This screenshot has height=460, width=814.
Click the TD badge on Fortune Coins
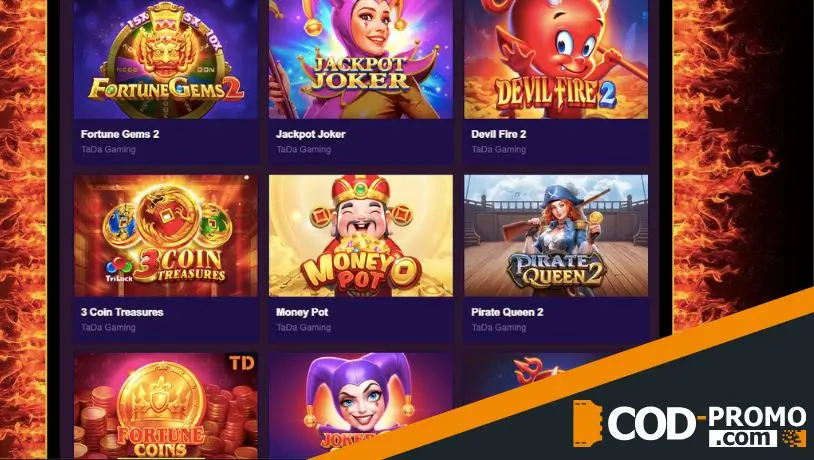[242, 363]
